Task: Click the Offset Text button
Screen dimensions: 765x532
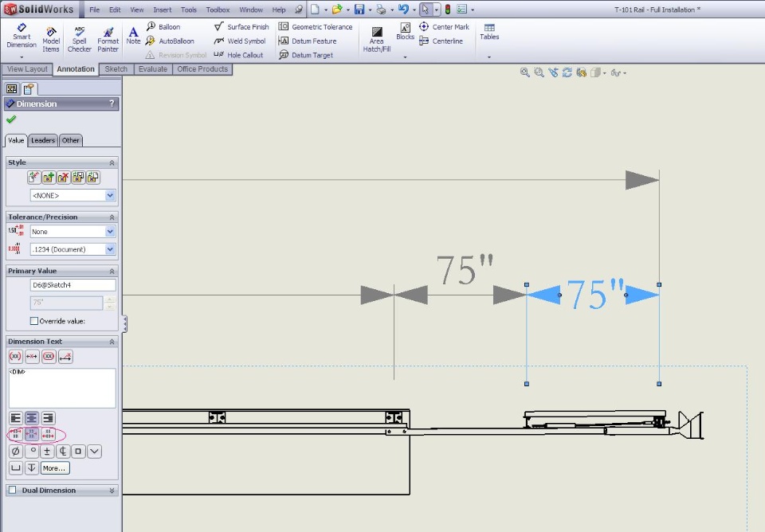Action: pos(65,357)
